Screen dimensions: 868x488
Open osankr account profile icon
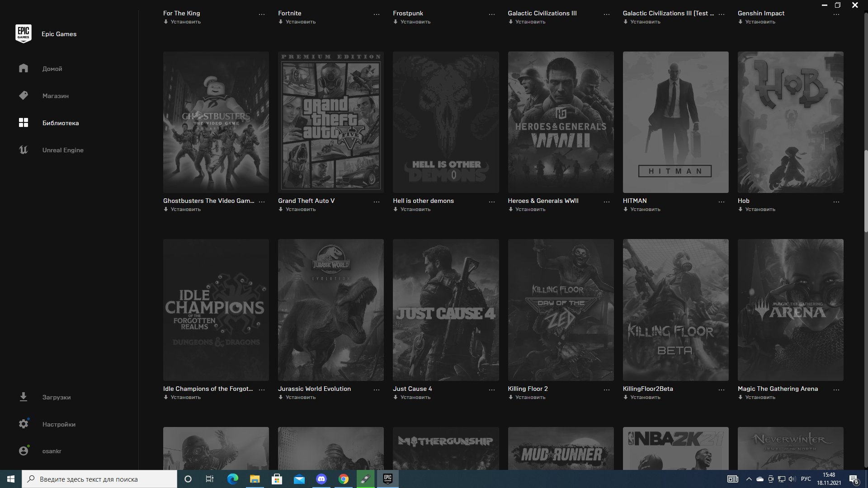(x=24, y=450)
